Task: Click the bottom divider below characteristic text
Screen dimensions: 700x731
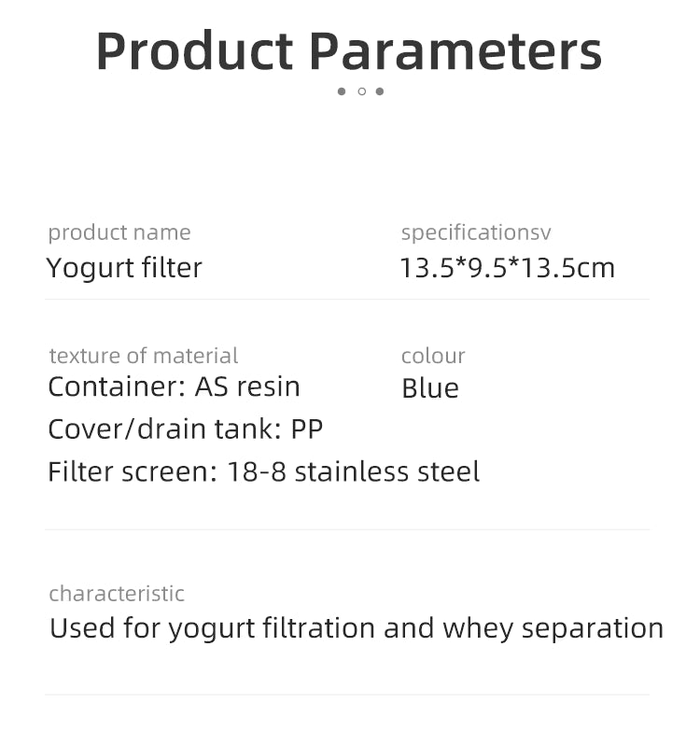Action: click(347, 695)
